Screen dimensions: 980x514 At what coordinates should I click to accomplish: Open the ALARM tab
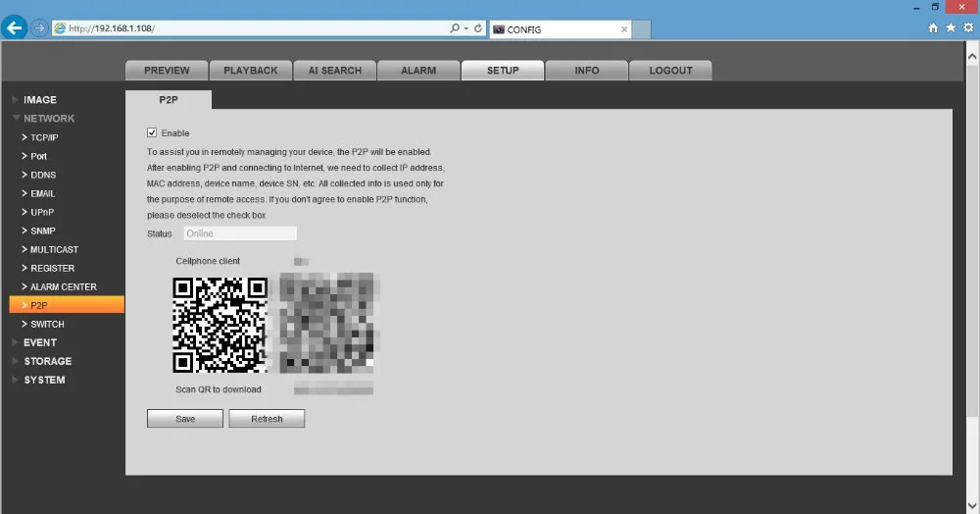click(x=418, y=71)
